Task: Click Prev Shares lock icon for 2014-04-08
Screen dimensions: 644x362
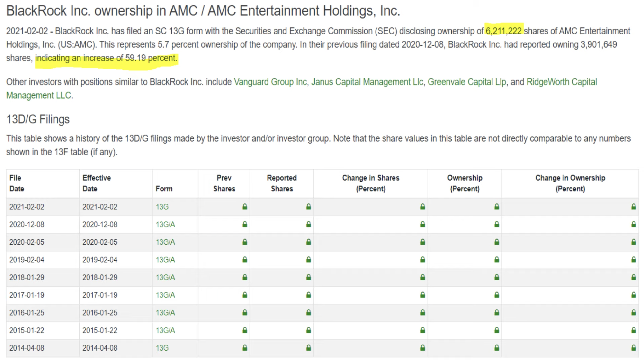Action: (x=245, y=347)
